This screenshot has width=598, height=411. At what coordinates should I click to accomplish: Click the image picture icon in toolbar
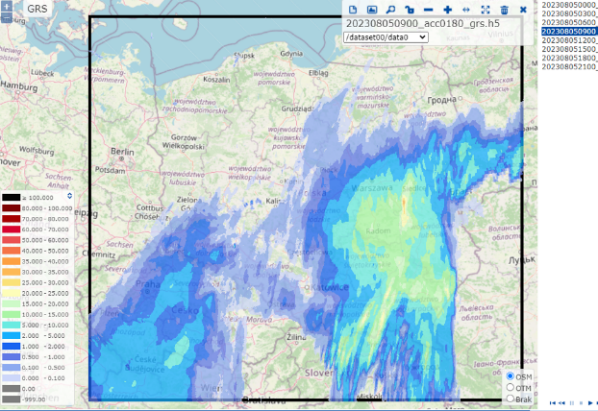pos(372,10)
